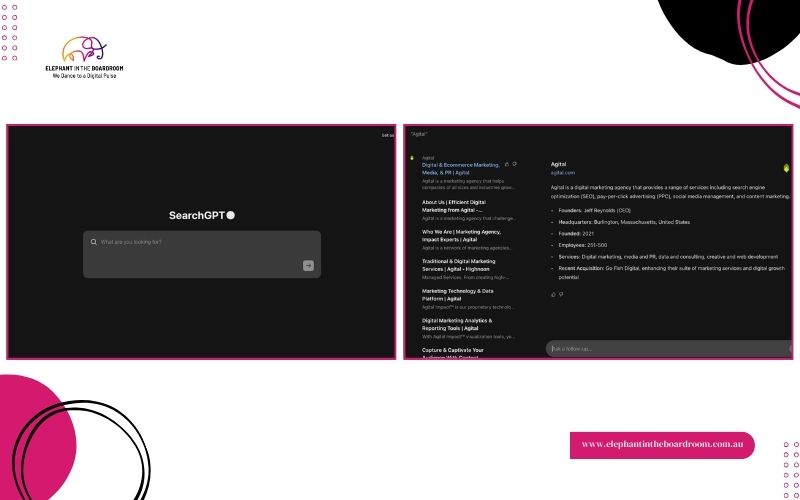
Task: Open "Traditional & Digital Marketing Services" result
Action: (459, 265)
